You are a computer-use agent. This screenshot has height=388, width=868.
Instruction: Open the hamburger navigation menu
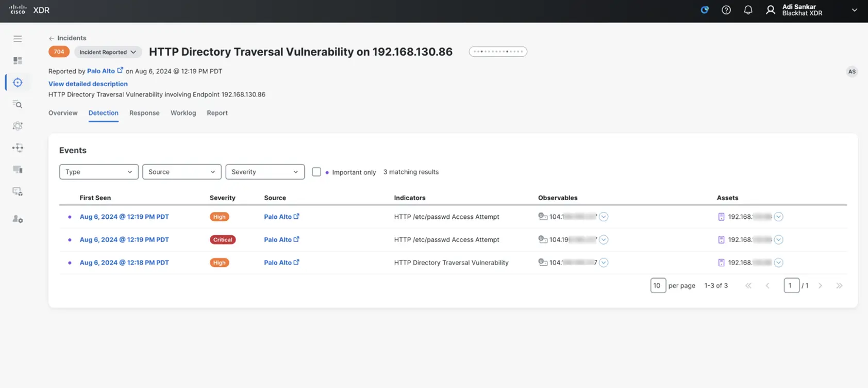(x=18, y=39)
